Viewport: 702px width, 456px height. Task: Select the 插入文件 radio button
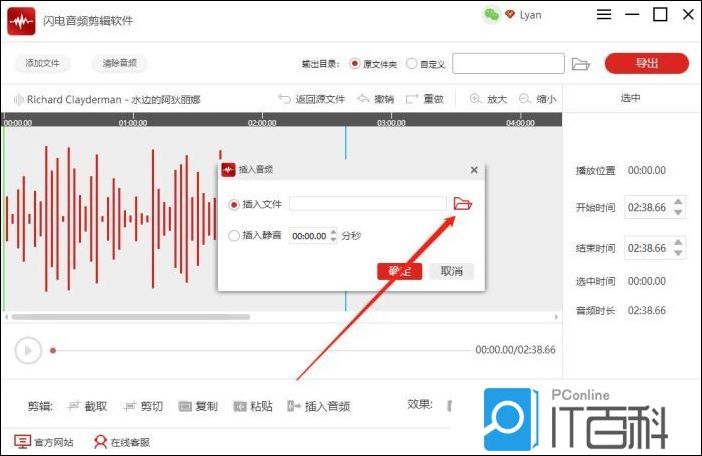(234, 205)
